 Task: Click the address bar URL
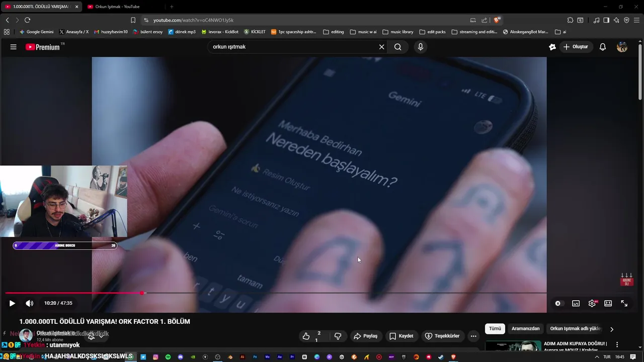[x=194, y=20]
